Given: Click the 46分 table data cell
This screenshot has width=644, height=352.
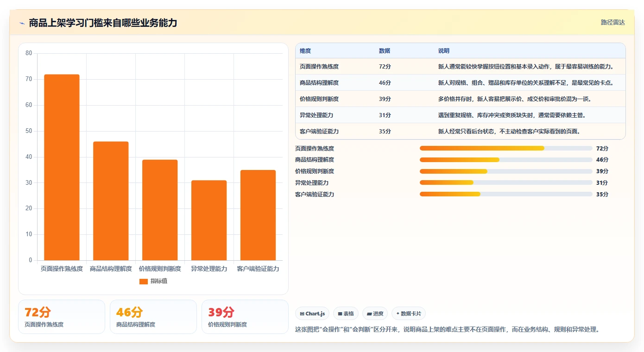Looking at the screenshot, I should click(385, 83).
